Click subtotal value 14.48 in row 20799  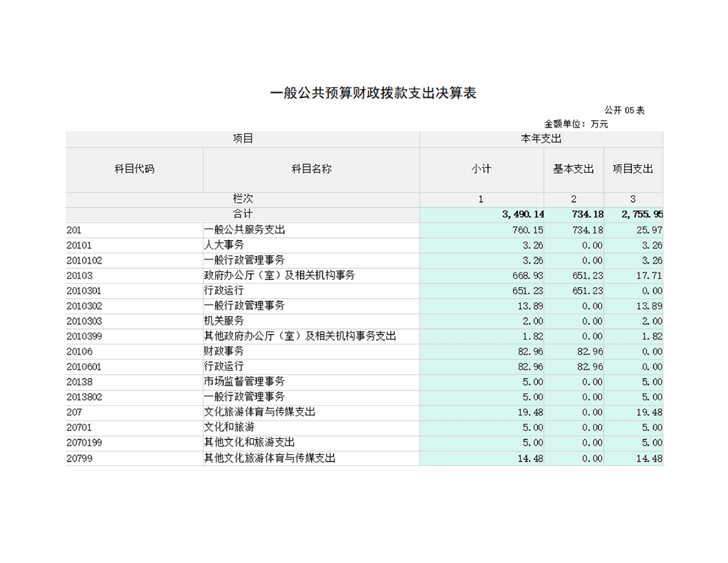[x=529, y=459]
